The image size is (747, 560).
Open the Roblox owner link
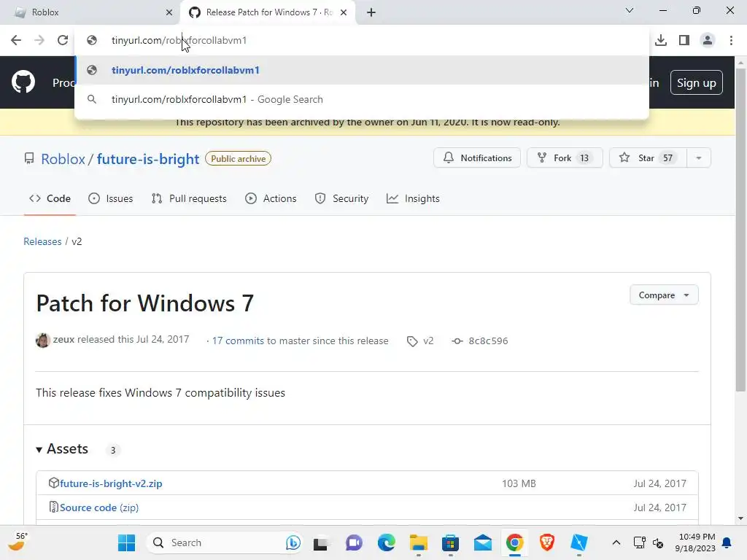63,158
